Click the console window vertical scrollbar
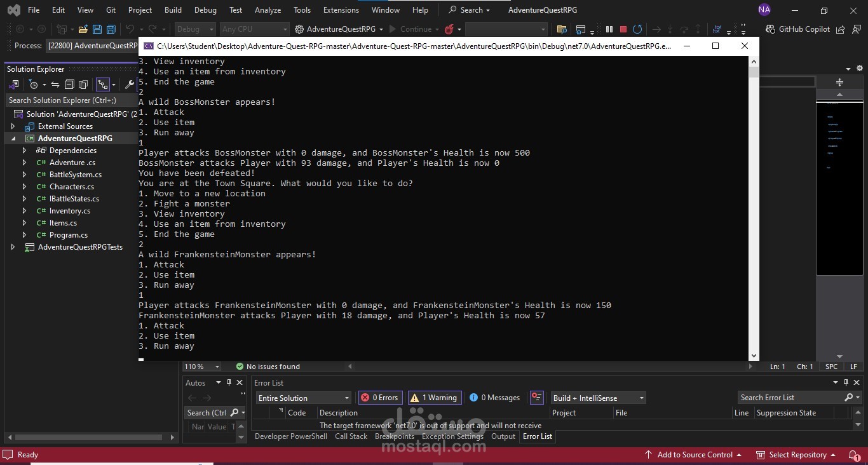The width and height of the screenshot is (868, 465). [754, 208]
